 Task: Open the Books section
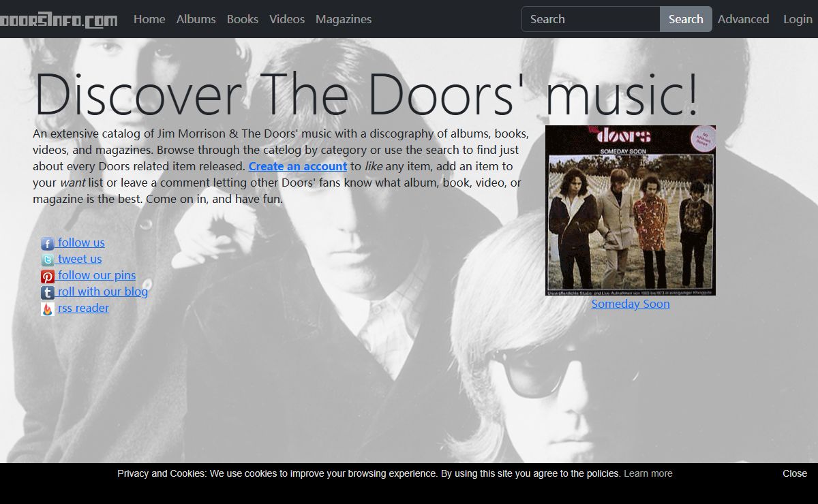[243, 19]
